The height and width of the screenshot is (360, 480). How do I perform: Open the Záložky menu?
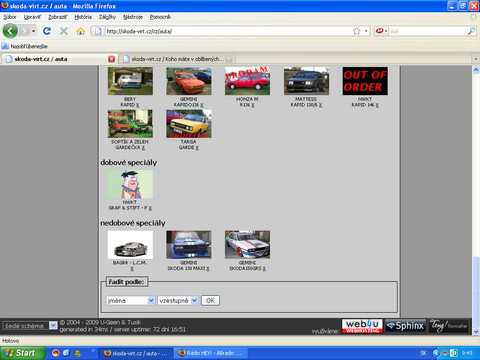[x=107, y=17]
